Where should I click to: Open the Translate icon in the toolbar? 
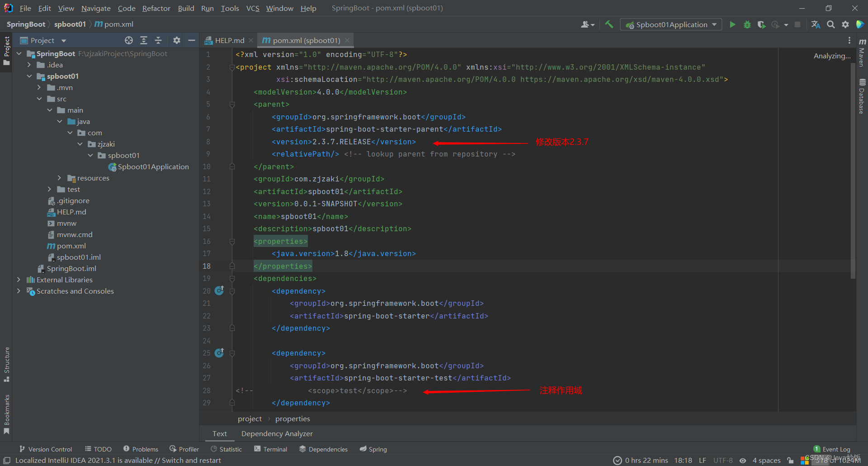click(816, 24)
